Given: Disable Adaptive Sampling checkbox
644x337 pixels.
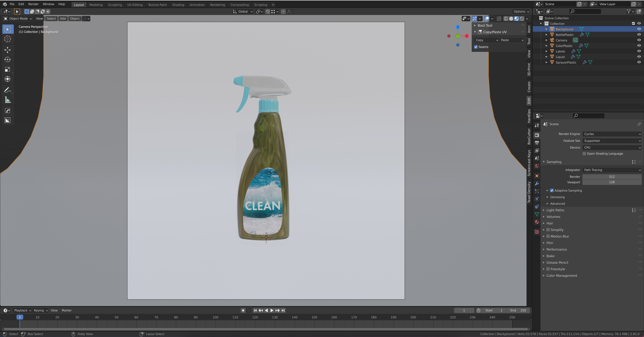Looking at the screenshot, I should click(x=552, y=191).
